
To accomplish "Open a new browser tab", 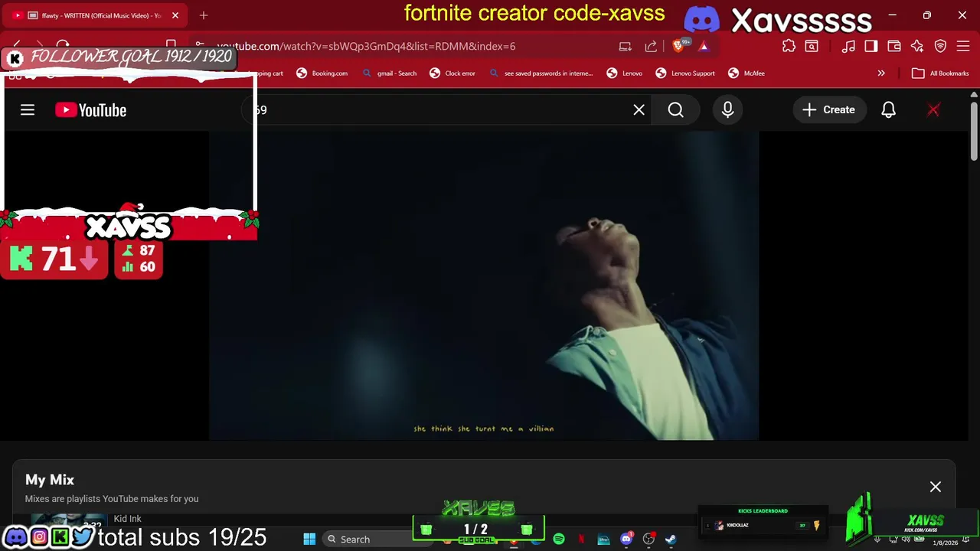I will point(204,15).
